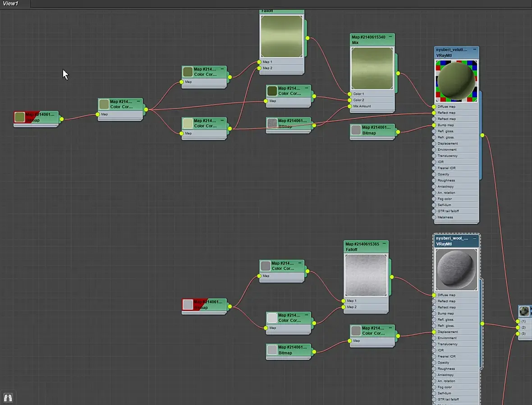Open gray sphere preview of nyuberi_wool material
532x405 pixels.
pos(456,270)
